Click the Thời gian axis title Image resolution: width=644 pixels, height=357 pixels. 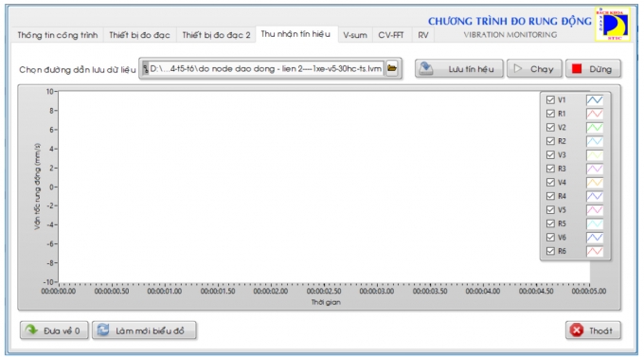326,302
